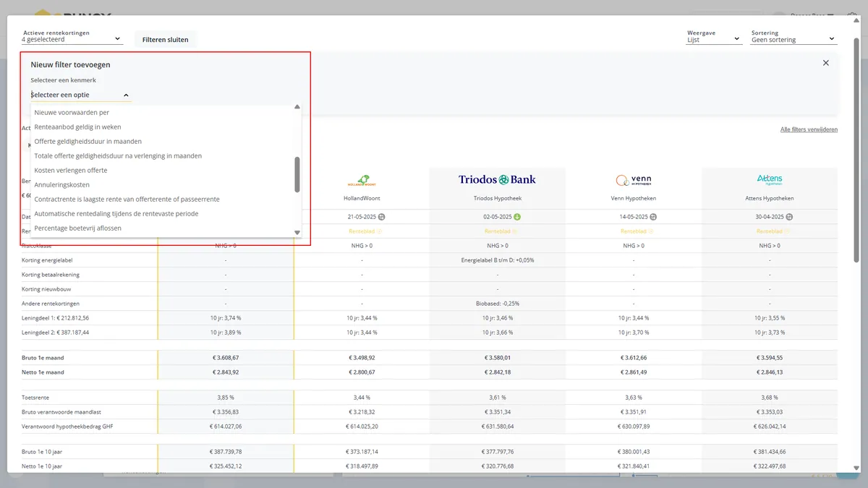
Task: Click the 'Toetsrente' row label
Action: (36, 398)
